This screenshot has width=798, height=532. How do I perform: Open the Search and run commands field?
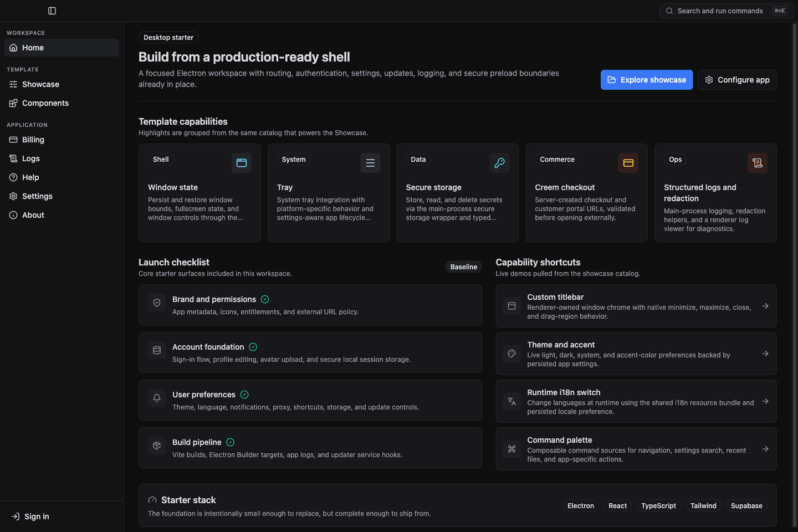(x=727, y=11)
